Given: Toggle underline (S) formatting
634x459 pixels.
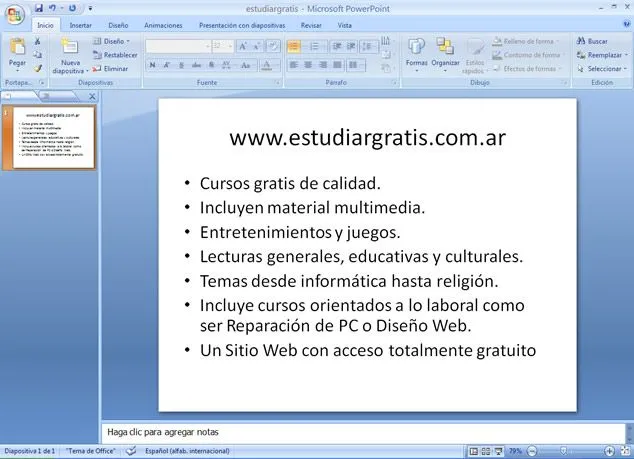Looking at the screenshot, I should point(181,65).
